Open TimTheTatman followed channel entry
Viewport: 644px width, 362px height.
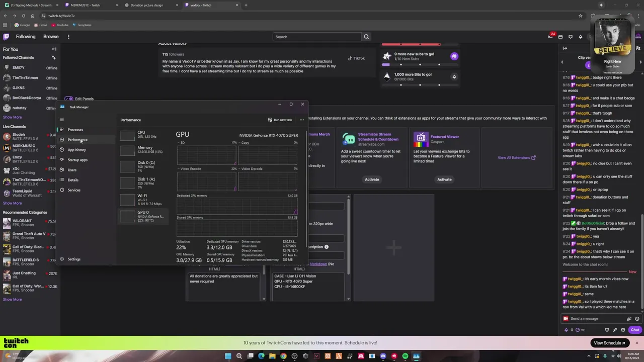click(30, 78)
